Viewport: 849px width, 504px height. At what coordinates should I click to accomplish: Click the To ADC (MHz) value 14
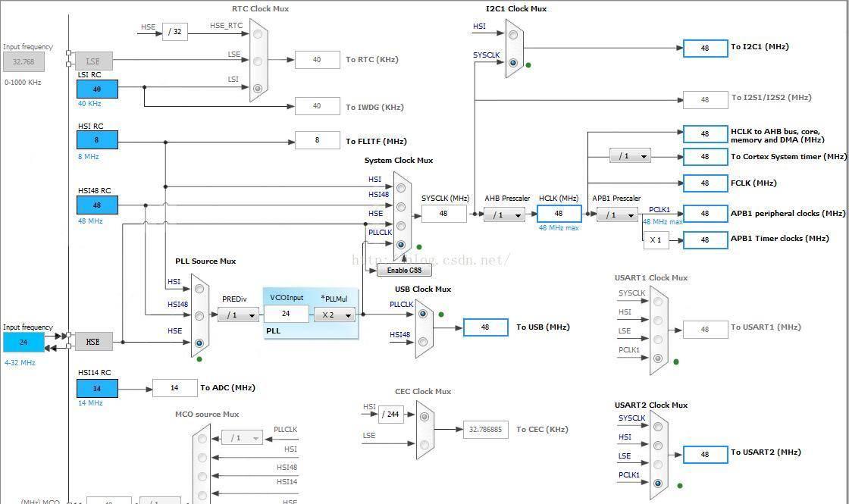coord(174,387)
